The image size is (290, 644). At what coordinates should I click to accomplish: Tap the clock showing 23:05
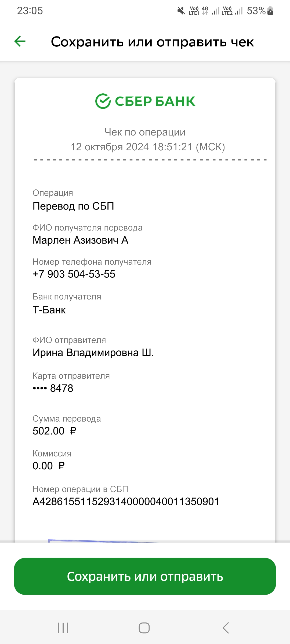pyautogui.click(x=30, y=11)
